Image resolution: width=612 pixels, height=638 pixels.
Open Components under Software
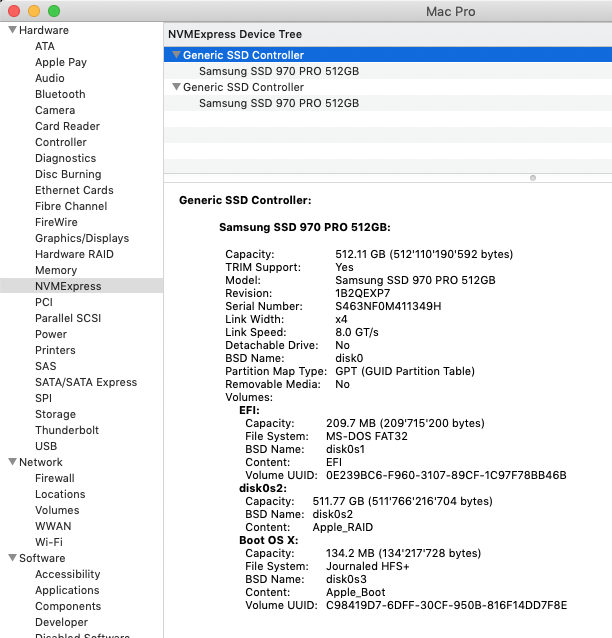pyautogui.click(x=68, y=606)
